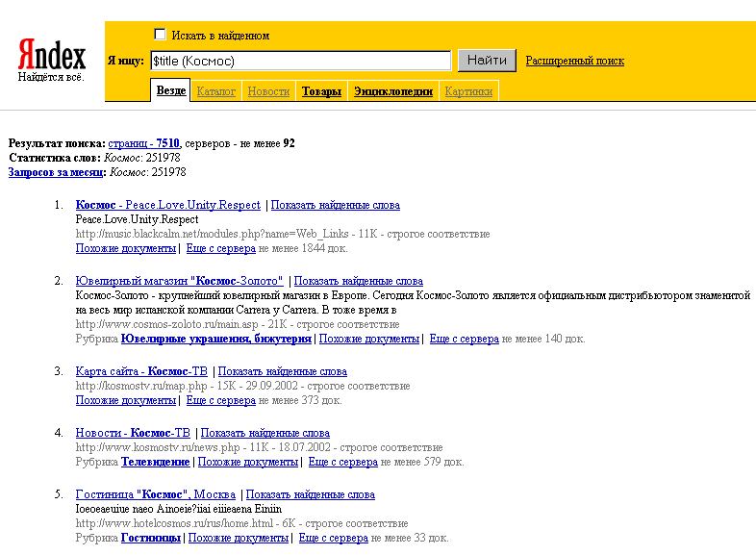Click the Найти search button
The height and width of the screenshot is (555, 756).
click(x=487, y=61)
